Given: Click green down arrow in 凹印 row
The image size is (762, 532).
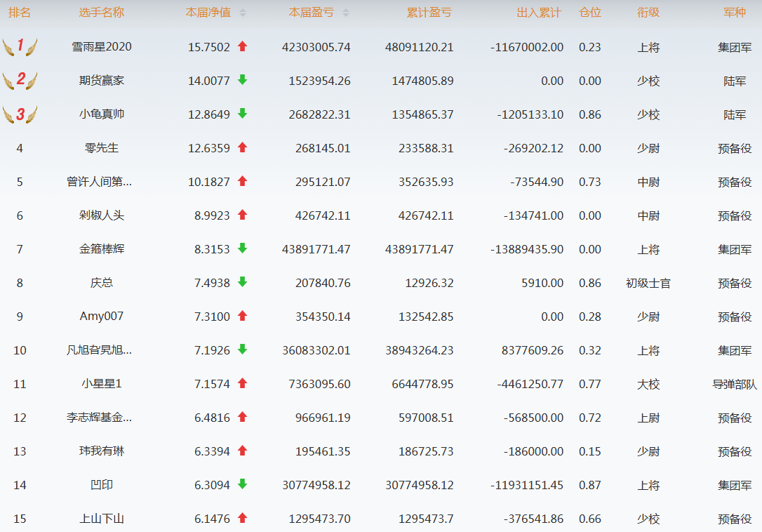Looking at the screenshot, I should coord(243,484).
